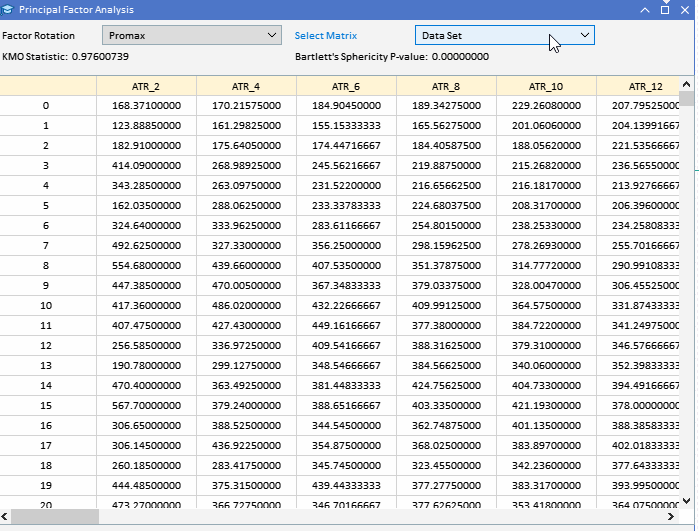This screenshot has width=699, height=531.
Task: Open the Select Matrix Data Set dropdown
Action: 505,35
